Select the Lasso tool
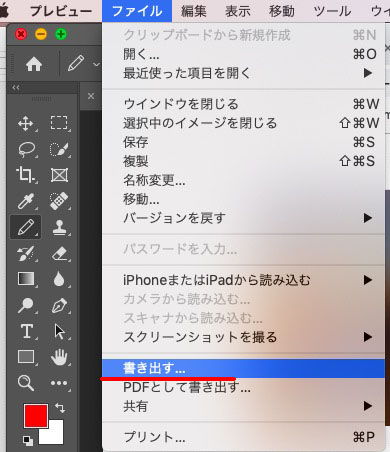This screenshot has width=390, height=452. 26,149
